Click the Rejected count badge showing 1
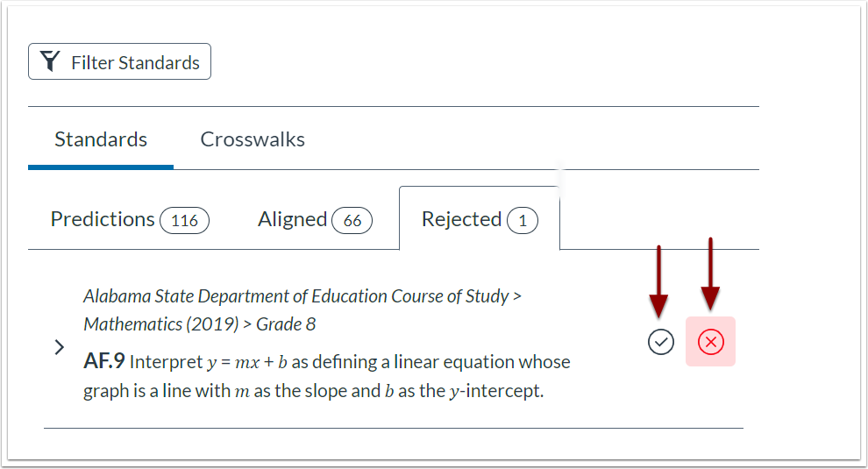The height and width of the screenshot is (469, 868). tap(523, 220)
